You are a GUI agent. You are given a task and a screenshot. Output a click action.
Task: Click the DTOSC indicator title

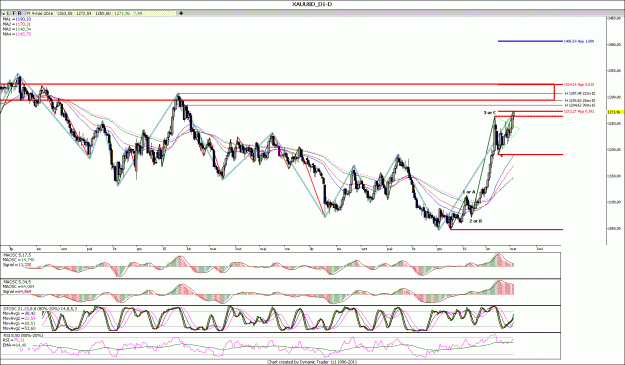[40, 308]
